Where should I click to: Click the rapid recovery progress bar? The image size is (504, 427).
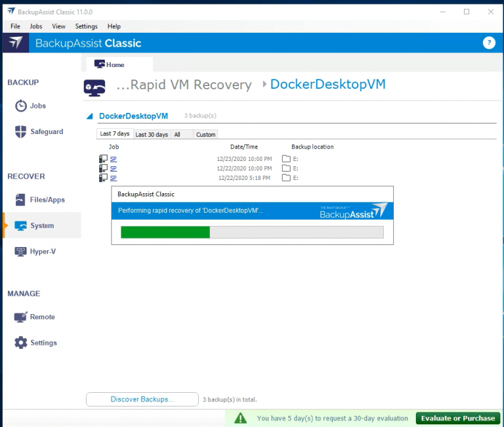pyautogui.click(x=252, y=232)
